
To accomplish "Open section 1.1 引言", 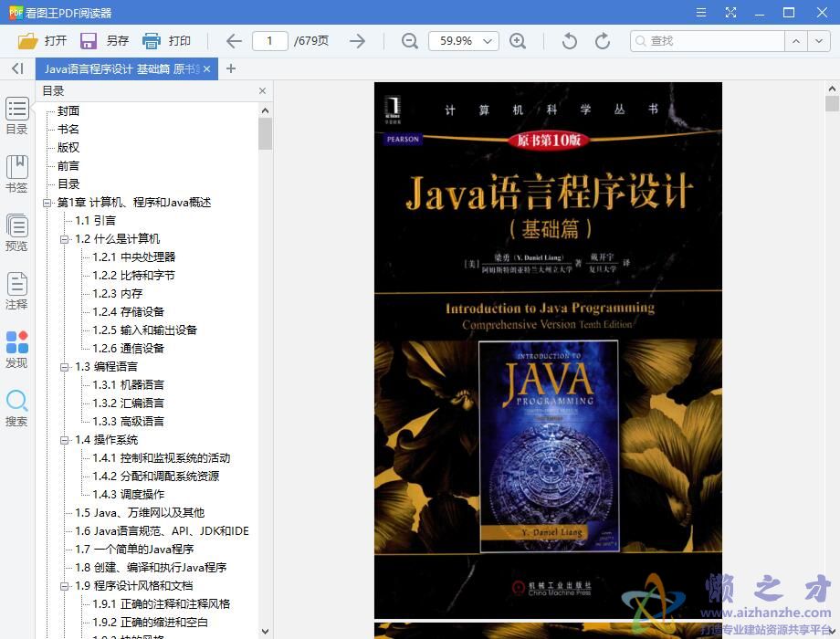I will click(95, 220).
